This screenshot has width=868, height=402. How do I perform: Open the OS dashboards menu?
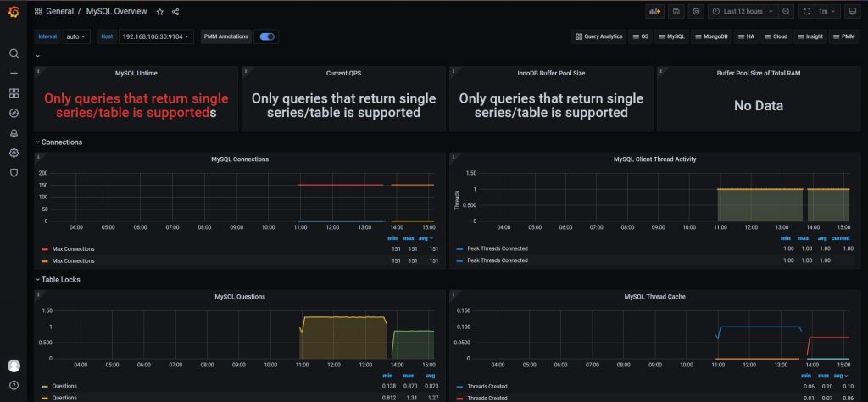(641, 36)
